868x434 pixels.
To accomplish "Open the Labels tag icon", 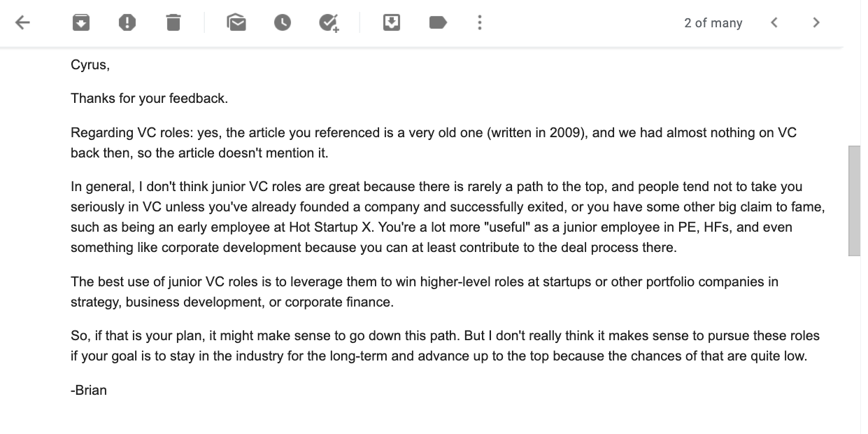I will [x=437, y=22].
